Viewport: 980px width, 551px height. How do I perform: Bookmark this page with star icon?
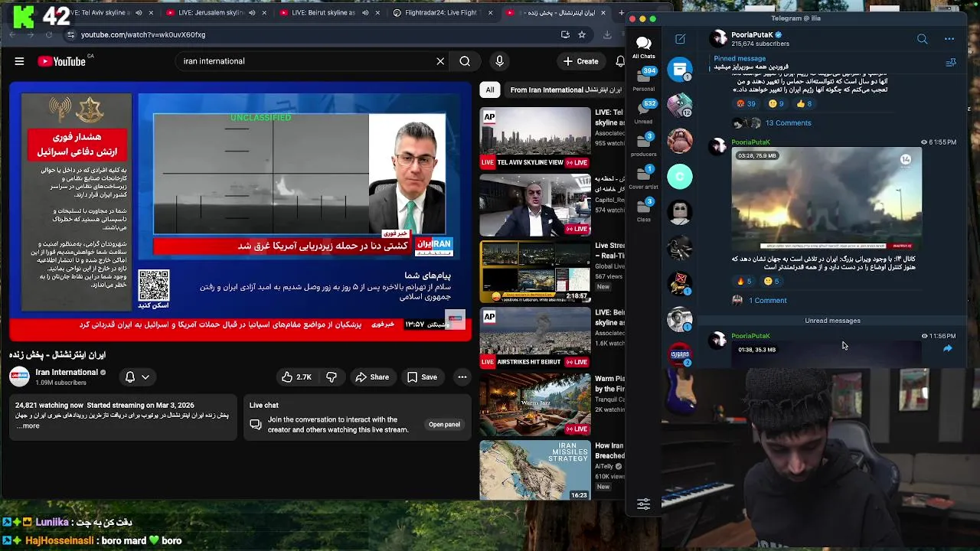pyautogui.click(x=582, y=34)
